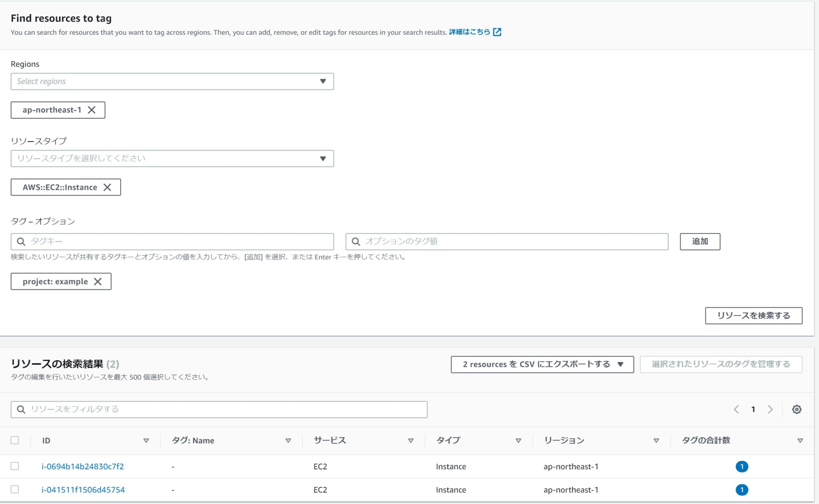Select all resources header checkbox
The image size is (819, 504).
coord(15,440)
